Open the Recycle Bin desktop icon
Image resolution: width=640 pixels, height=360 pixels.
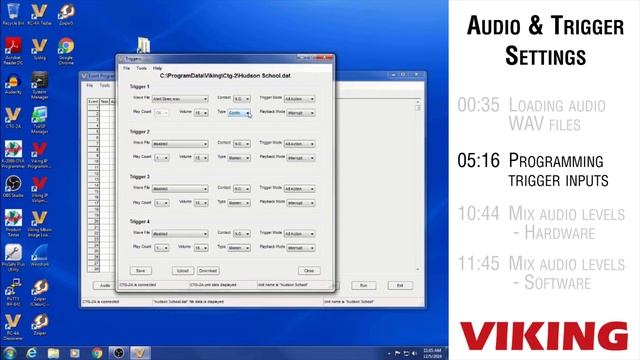point(13,14)
